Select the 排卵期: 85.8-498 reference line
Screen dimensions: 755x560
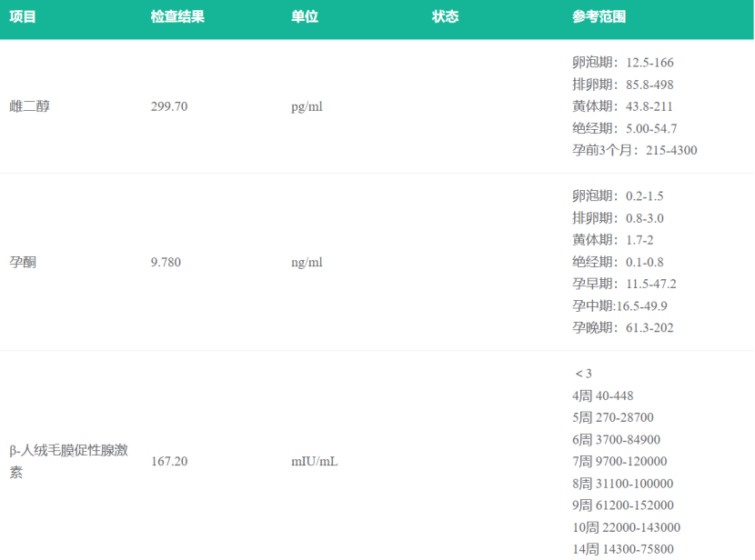pyautogui.click(x=622, y=85)
